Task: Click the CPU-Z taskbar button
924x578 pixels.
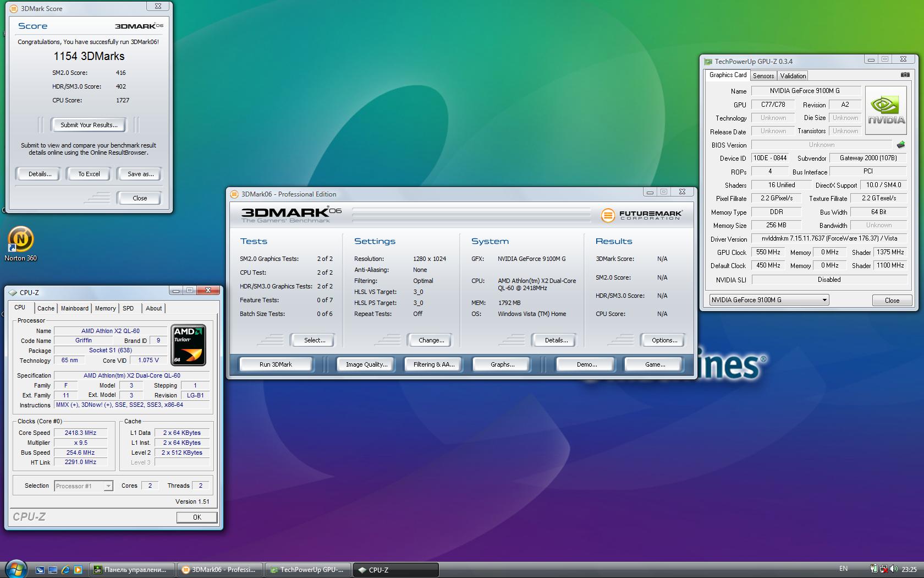Action: pyautogui.click(x=396, y=570)
